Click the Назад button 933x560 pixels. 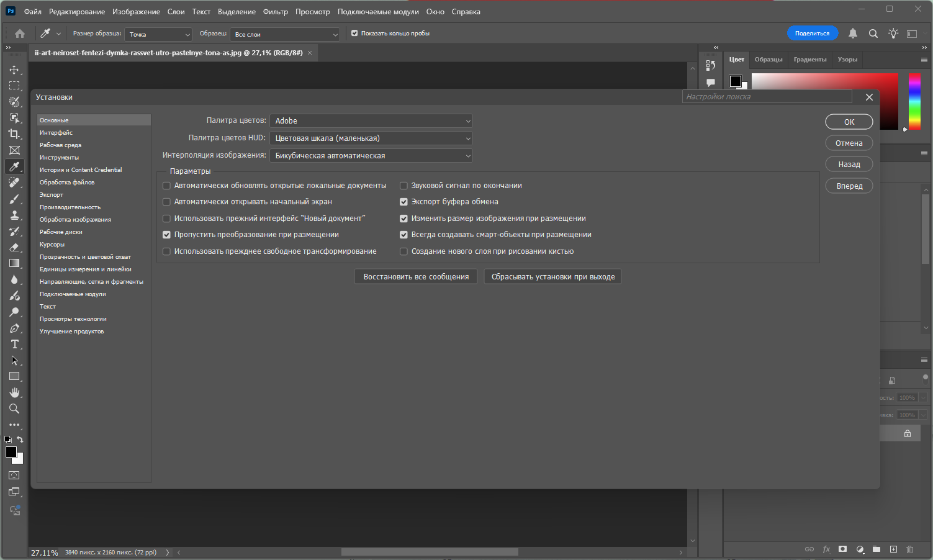[849, 165]
